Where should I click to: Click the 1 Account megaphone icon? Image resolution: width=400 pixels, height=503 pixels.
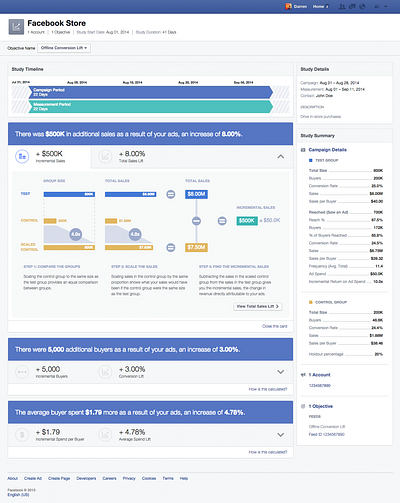(303, 375)
